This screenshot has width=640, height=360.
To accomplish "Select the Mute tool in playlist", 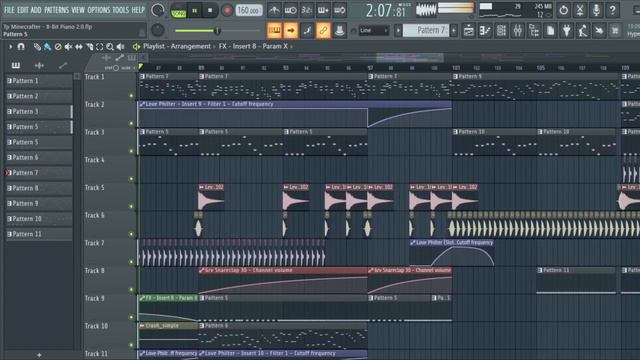I will point(68,47).
